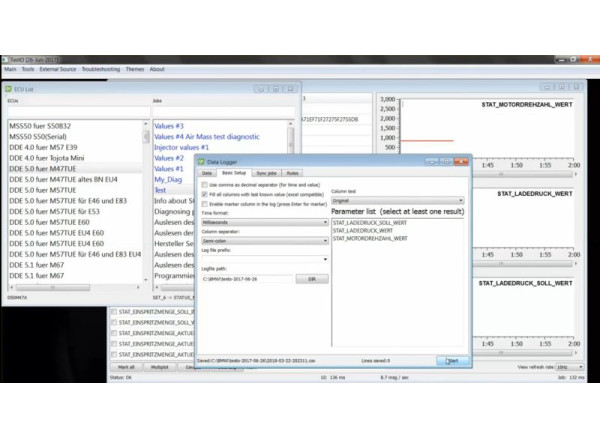600x438 pixels.
Task: Click the Mark all button
Action: [x=126, y=367]
